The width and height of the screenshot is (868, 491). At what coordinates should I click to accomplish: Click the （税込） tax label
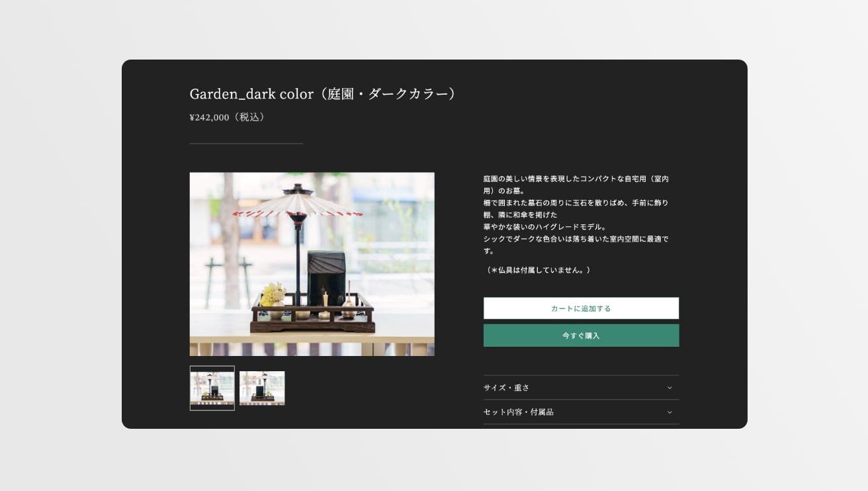click(x=249, y=118)
